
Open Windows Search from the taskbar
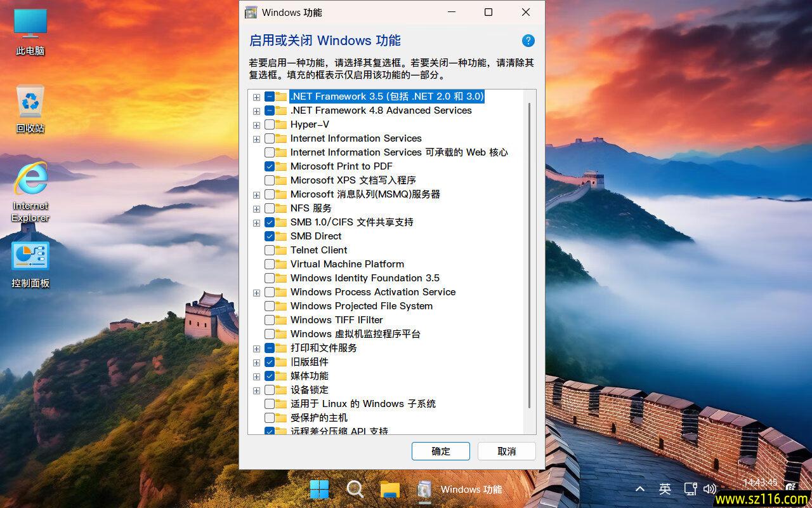tap(355, 490)
